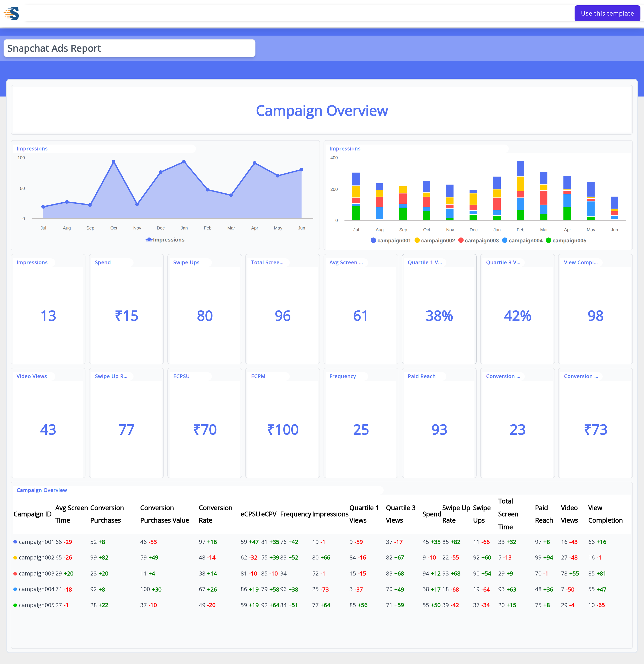Click the ECPSU card value ₹70
The height and width of the screenshot is (664, 644).
205,430
